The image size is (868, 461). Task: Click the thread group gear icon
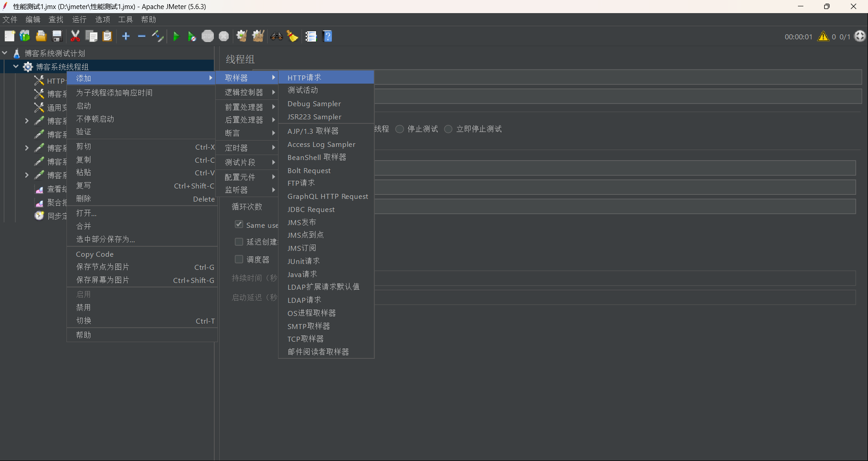point(28,67)
